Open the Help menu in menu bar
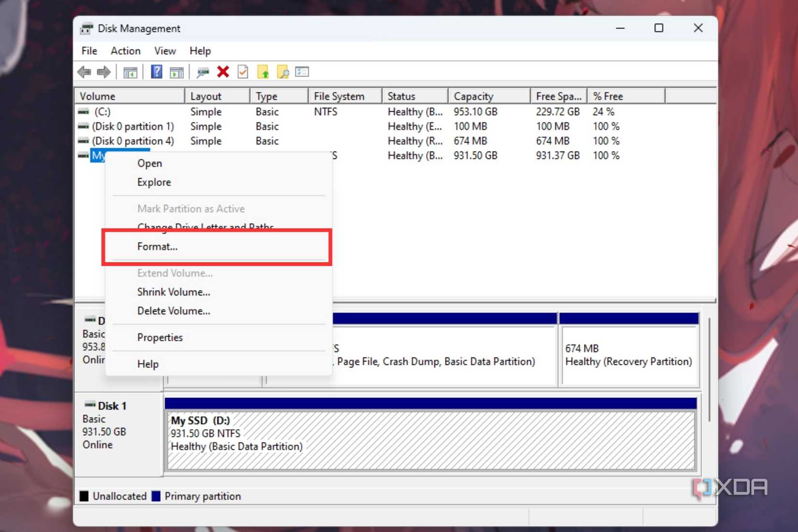This screenshot has height=532, width=798. tap(200, 51)
